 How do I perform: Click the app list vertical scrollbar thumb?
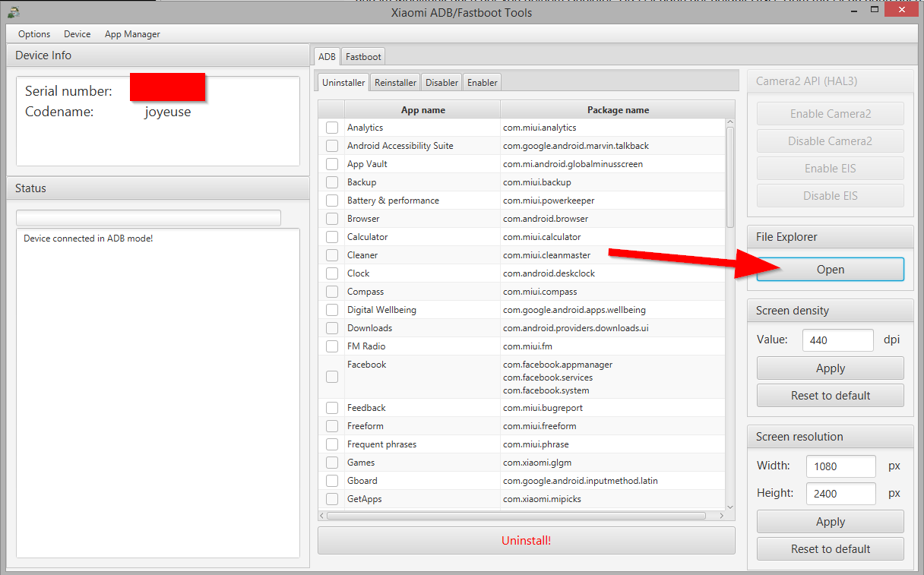[730, 177]
